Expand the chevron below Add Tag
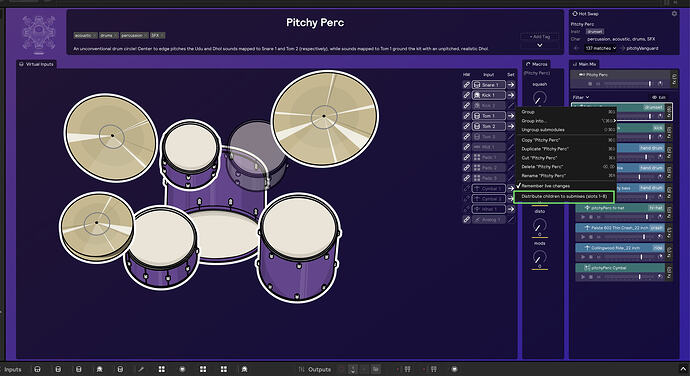The height and width of the screenshot is (376, 690). (x=540, y=45)
